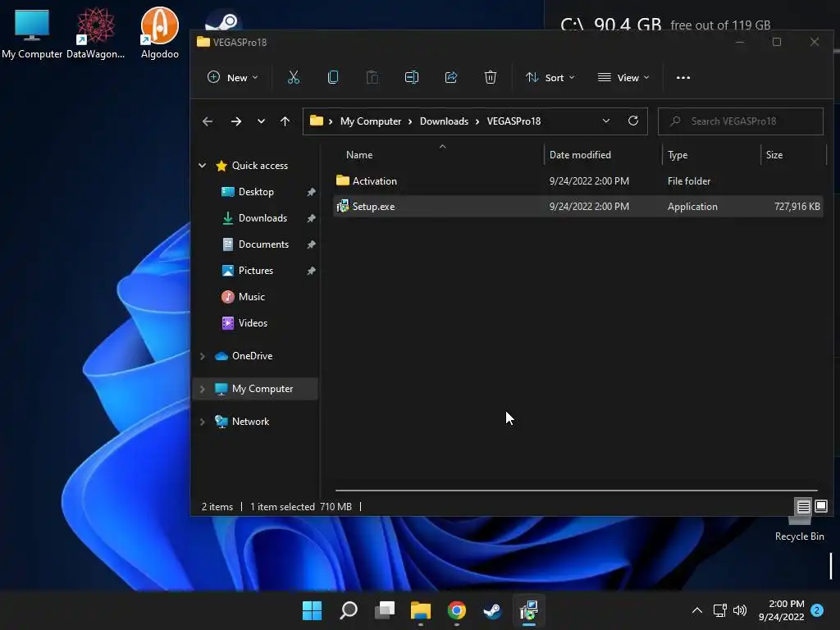The height and width of the screenshot is (630, 840).
Task: Click the Paste clipboard icon
Action: point(372,78)
